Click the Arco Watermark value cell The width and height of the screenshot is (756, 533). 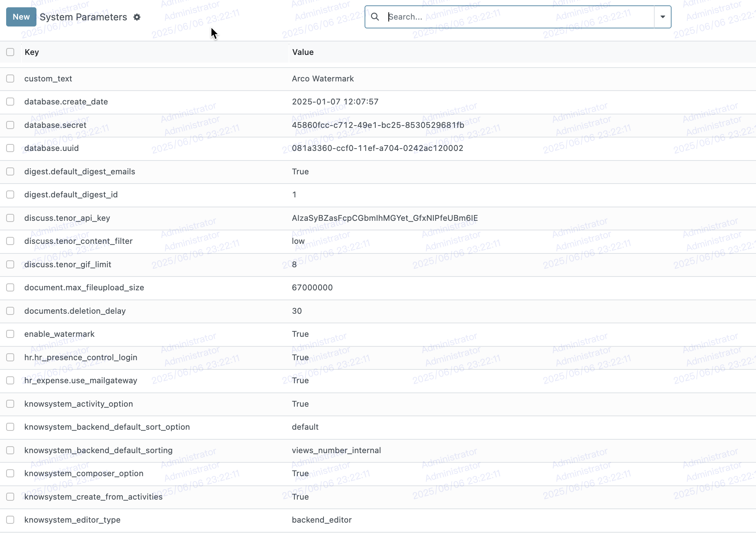pos(323,79)
